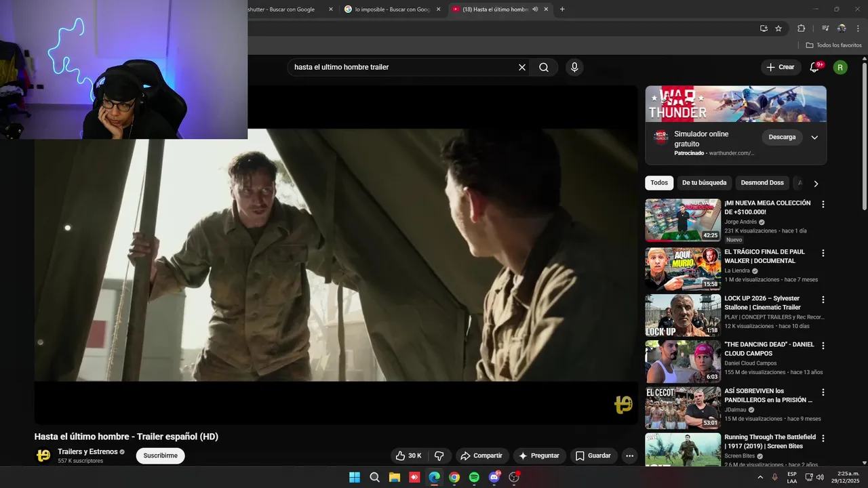Open the Trailers y Estrenos channel name

(87, 451)
